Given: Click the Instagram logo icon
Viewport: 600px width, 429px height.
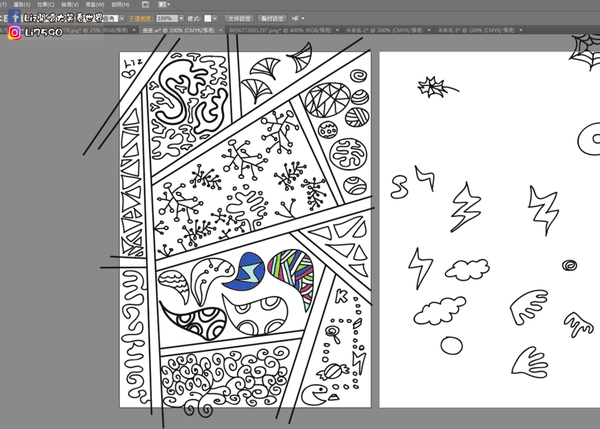Looking at the screenshot, I should pyautogui.click(x=14, y=33).
